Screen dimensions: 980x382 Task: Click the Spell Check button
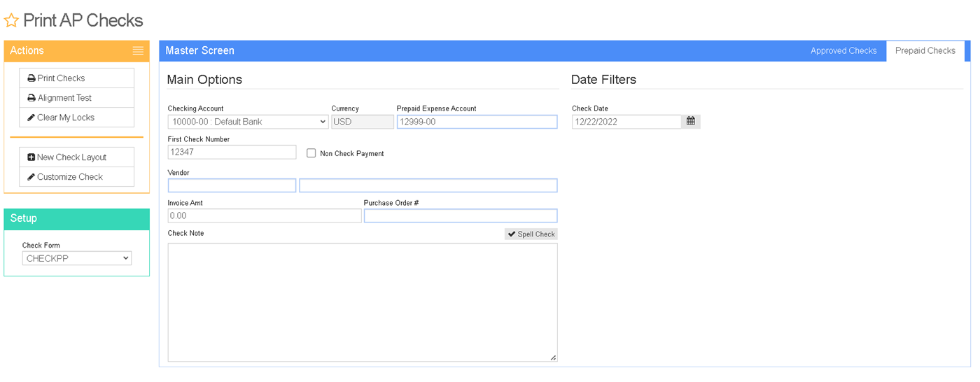coord(531,234)
